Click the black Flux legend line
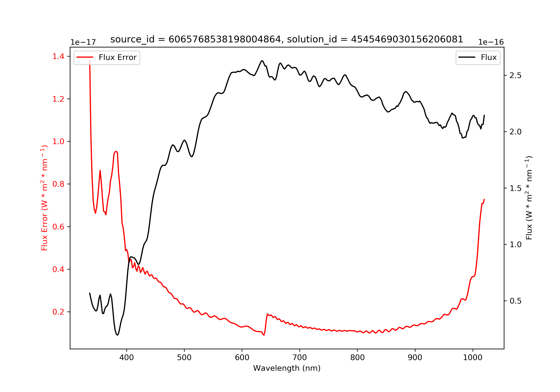 point(467,57)
